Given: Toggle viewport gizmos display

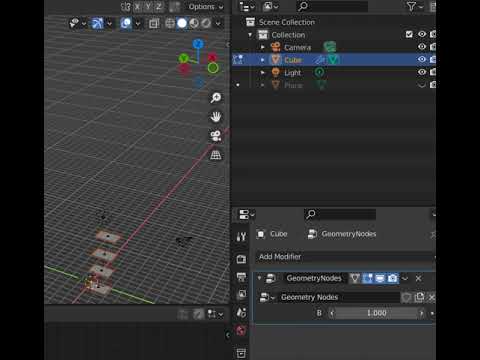Looking at the screenshot, I should click(97, 23).
